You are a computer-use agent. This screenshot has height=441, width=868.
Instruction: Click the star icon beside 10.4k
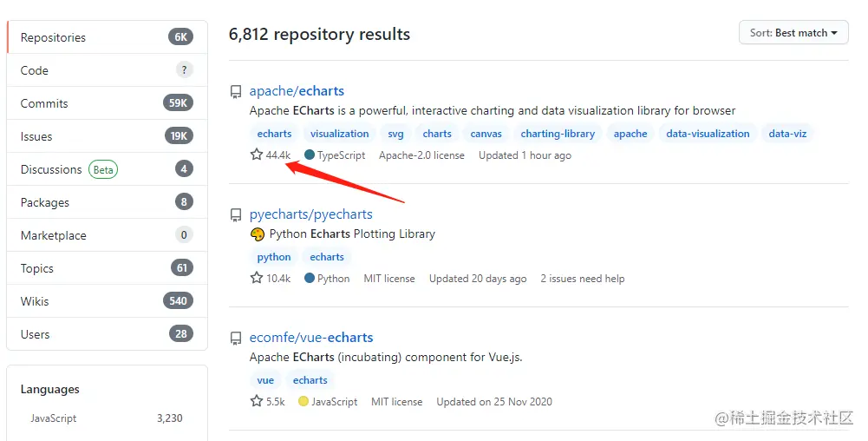pos(257,278)
